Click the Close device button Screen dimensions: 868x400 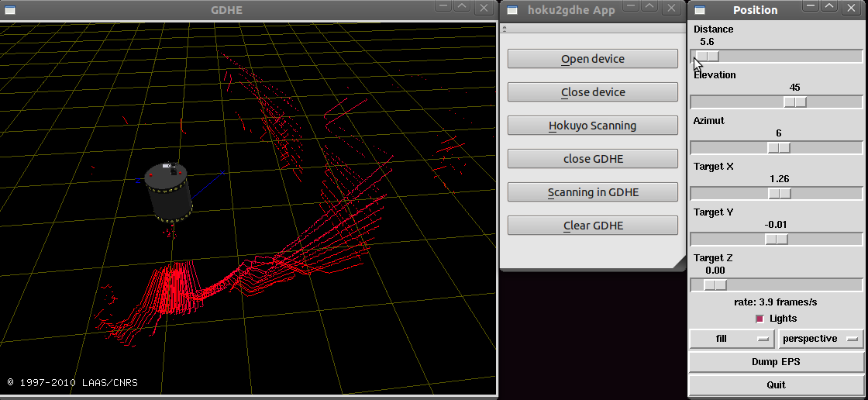coord(592,92)
